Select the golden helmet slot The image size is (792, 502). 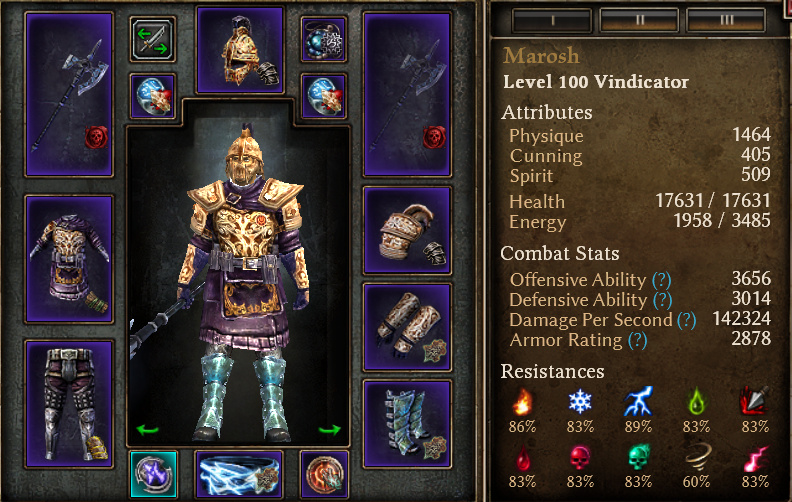pos(240,51)
